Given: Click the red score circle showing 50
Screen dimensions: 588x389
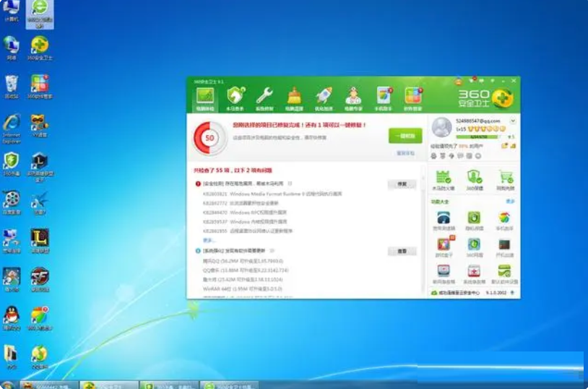Looking at the screenshot, I should pyautogui.click(x=209, y=138).
